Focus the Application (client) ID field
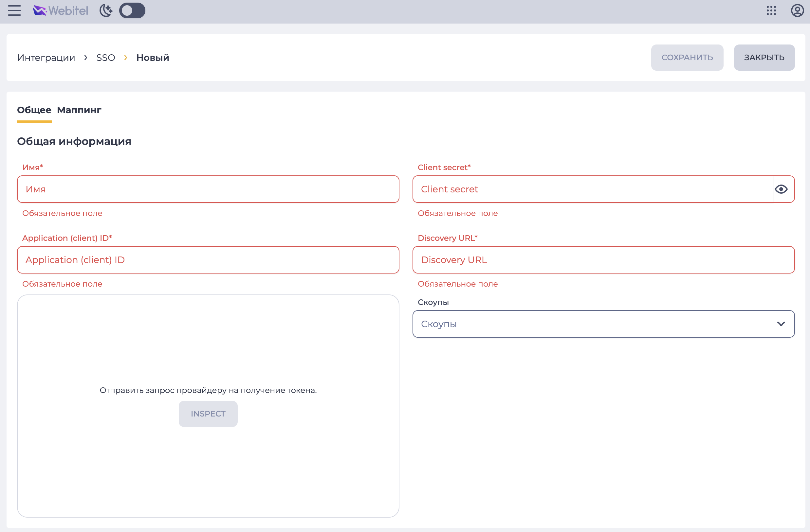 pos(208,260)
